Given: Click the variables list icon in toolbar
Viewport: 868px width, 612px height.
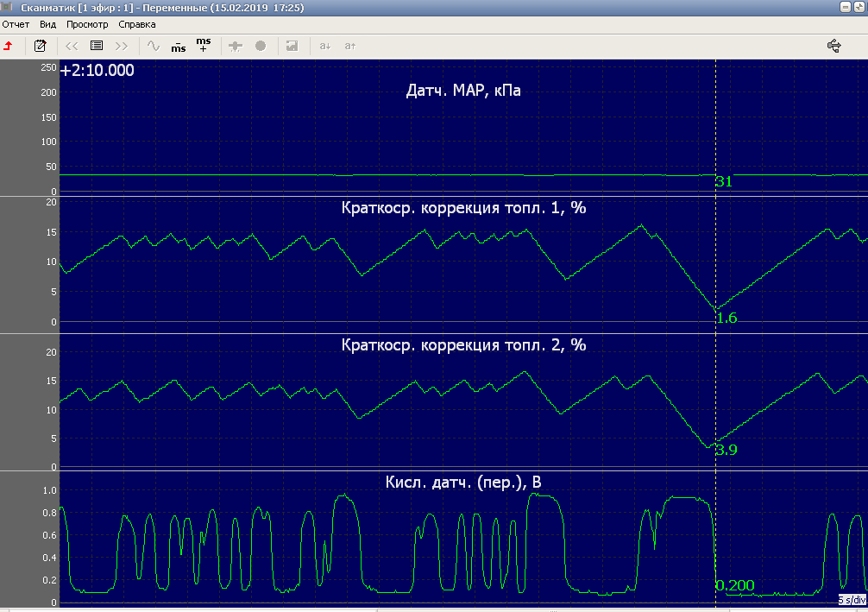Looking at the screenshot, I should pos(97,46).
